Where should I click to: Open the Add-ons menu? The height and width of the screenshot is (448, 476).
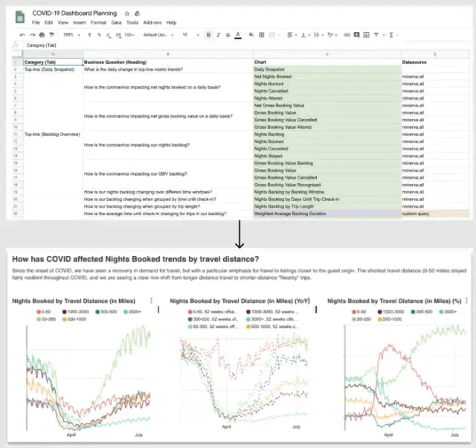152,23
